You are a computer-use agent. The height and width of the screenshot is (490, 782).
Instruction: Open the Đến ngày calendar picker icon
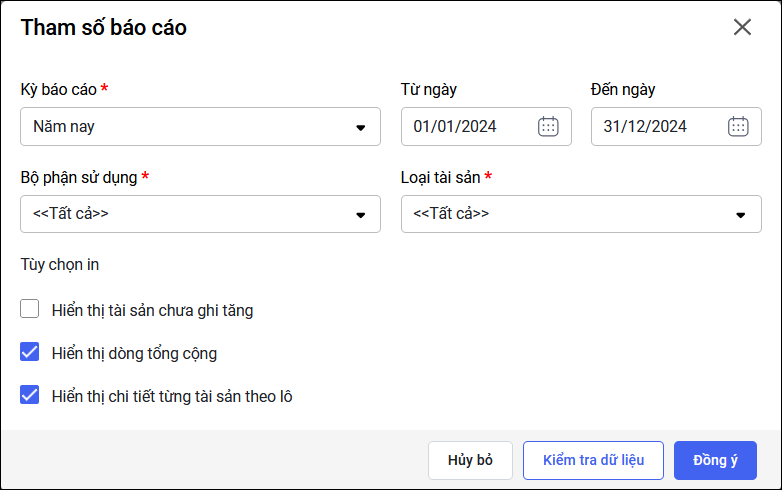(x=738, y=126)
